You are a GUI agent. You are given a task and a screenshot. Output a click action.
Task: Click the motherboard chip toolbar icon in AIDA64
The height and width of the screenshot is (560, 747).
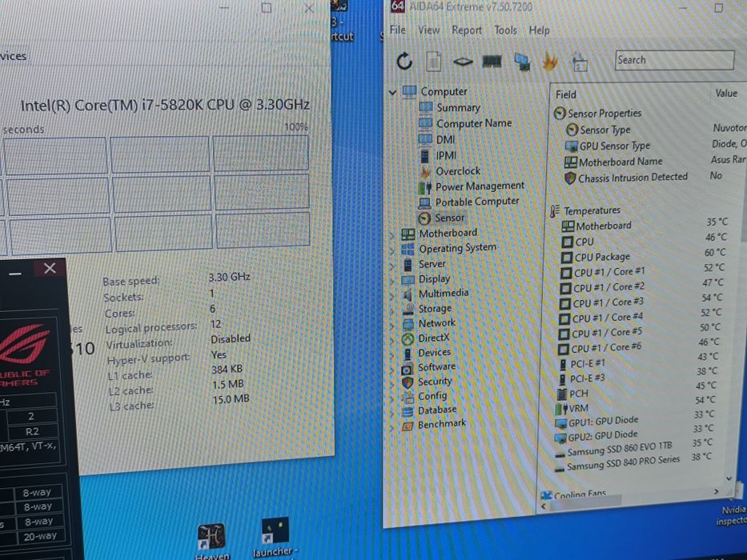click(463, 62)
